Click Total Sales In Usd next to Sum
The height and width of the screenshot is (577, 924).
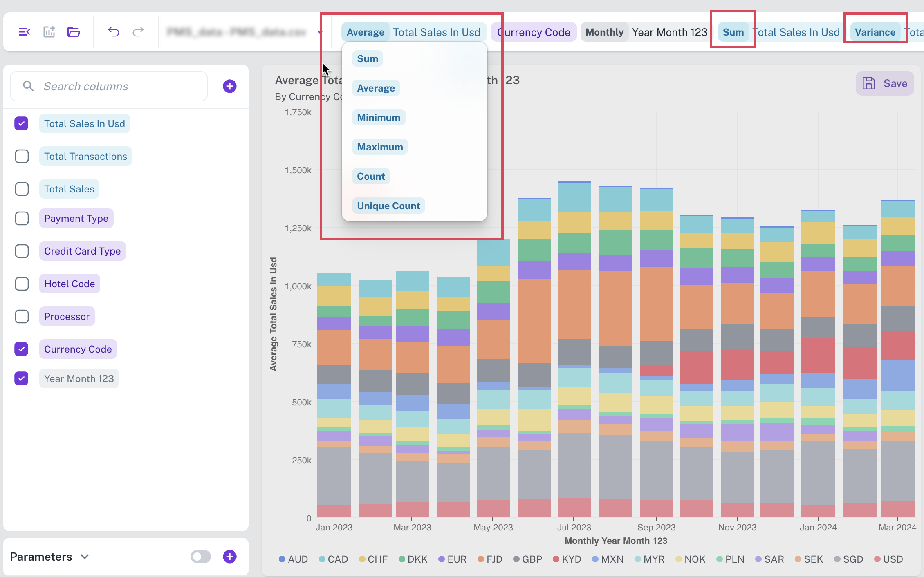pyautogui.click(x=796, y=32)
